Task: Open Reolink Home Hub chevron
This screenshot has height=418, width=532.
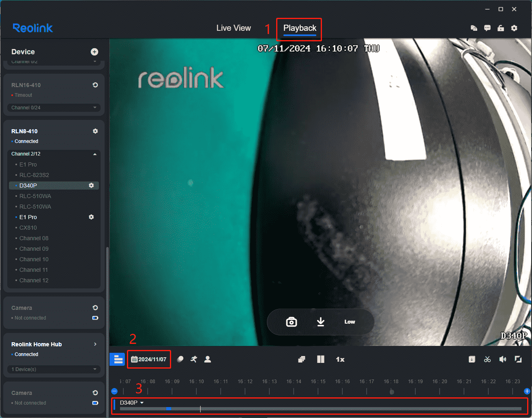Action: [x=95, y=344]
